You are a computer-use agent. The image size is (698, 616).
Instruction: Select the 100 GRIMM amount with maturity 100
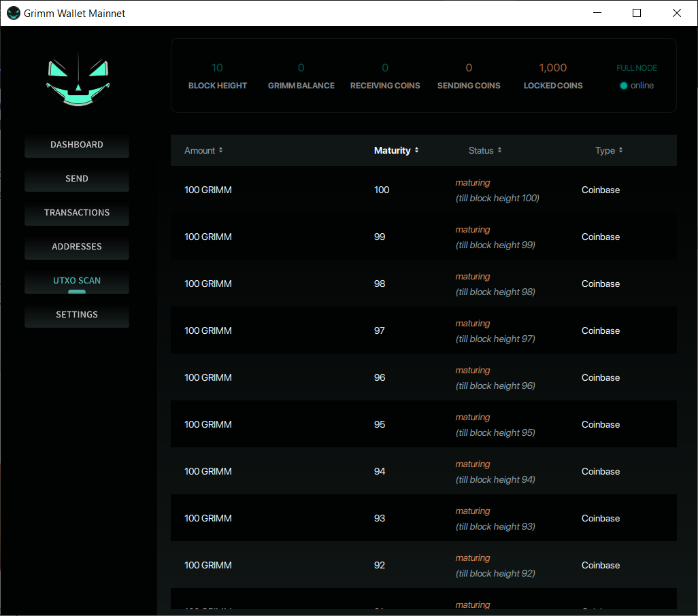tap(208, 190)
